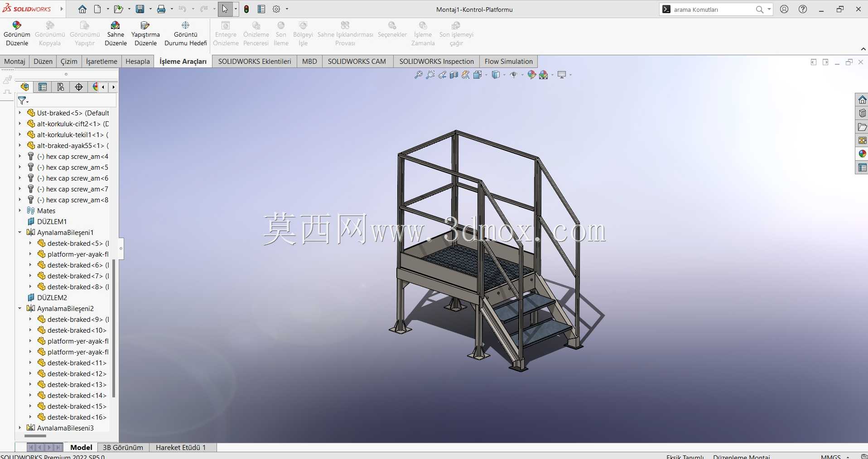Click Edit Appearance icon in view toolbar

[532, 75]
